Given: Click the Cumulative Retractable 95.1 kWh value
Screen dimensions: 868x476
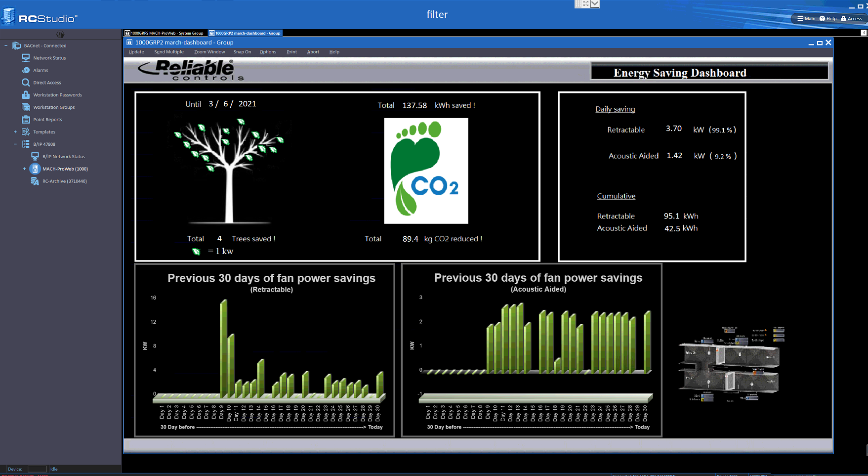Looking at the screenshot, I should (672, 216).
